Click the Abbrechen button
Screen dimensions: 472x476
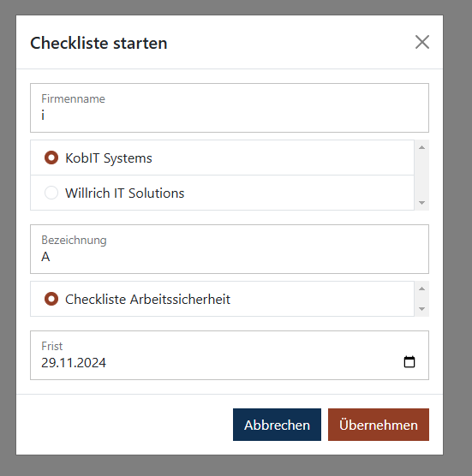[277, 425]
